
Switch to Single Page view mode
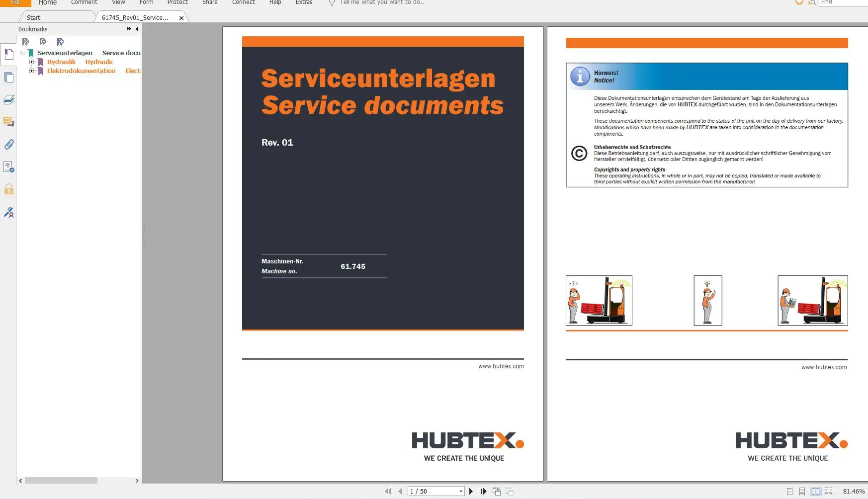[x=789, y=492]
